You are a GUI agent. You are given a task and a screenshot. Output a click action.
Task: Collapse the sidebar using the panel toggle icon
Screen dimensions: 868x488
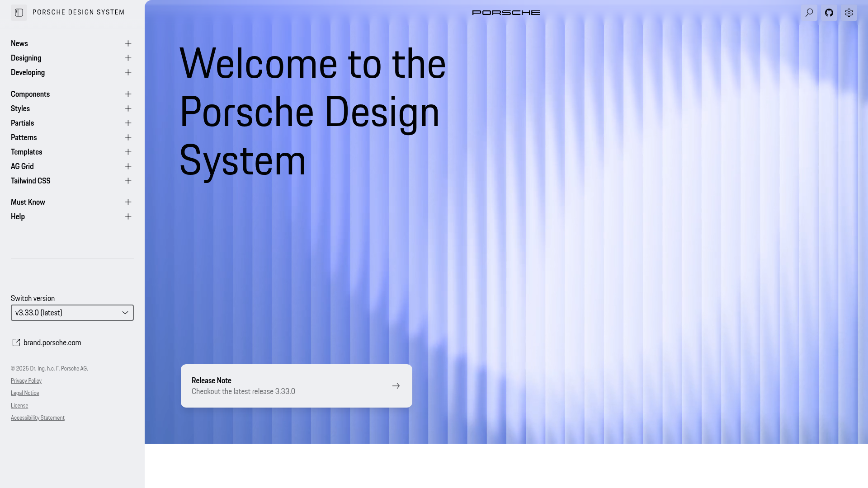(19, 13)
